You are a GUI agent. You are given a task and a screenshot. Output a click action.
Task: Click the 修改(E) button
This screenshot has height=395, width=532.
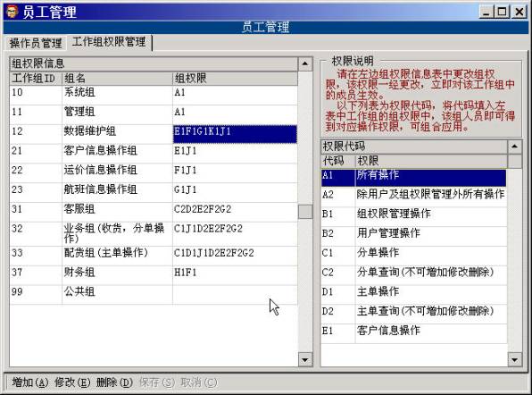pyautogui.click(x=72, y=382)
